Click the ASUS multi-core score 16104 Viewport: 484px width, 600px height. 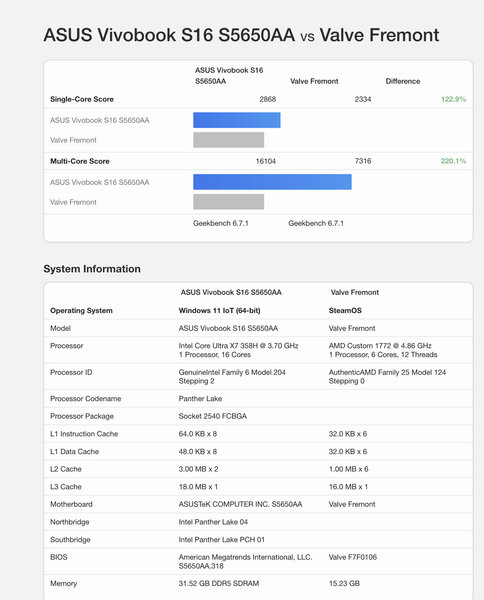266,161
